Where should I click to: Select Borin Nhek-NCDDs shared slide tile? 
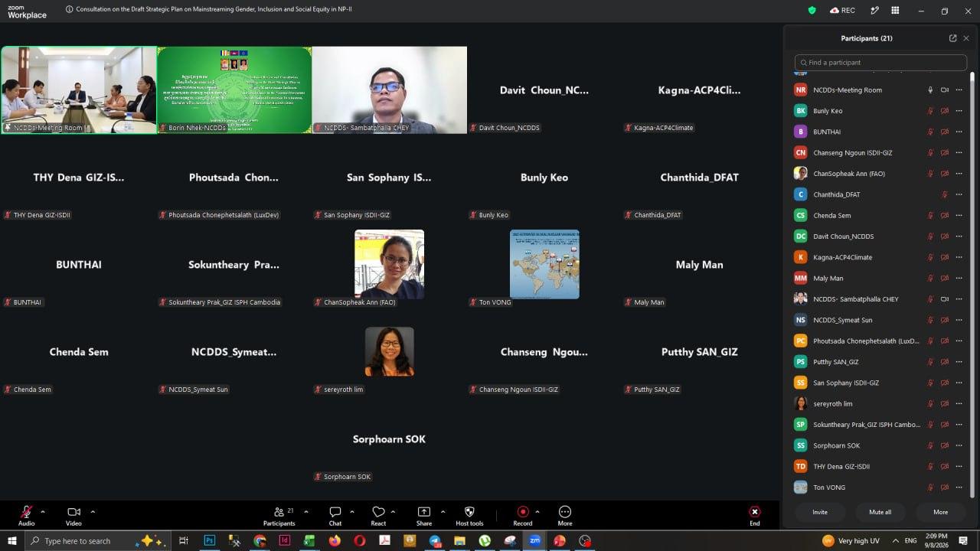coord(234,90)
